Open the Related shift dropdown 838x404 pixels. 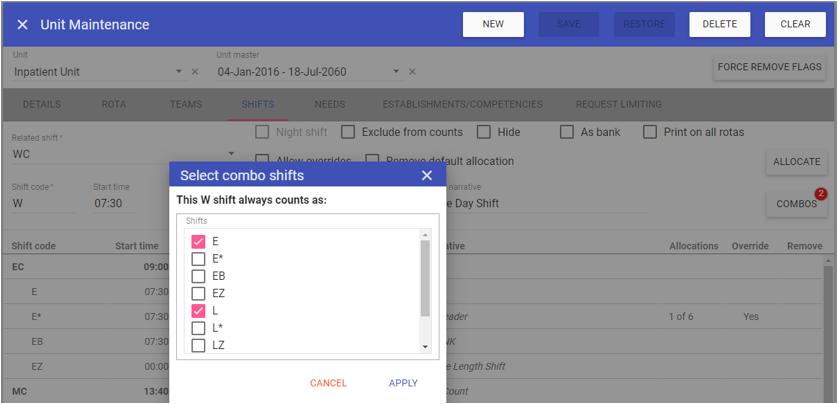click(x=231, y=155)
